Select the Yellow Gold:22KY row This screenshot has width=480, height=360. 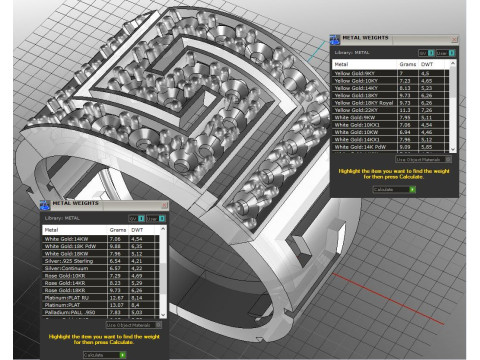(x=390, y=110)
